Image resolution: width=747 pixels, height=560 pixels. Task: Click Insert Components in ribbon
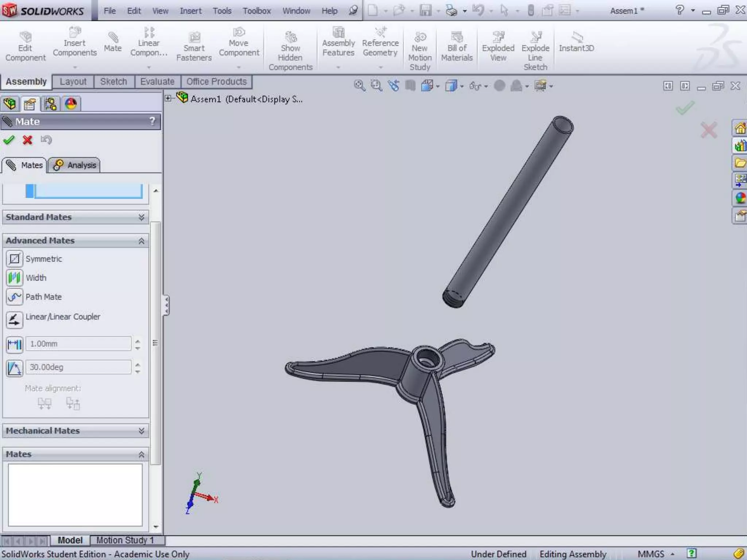75,44
